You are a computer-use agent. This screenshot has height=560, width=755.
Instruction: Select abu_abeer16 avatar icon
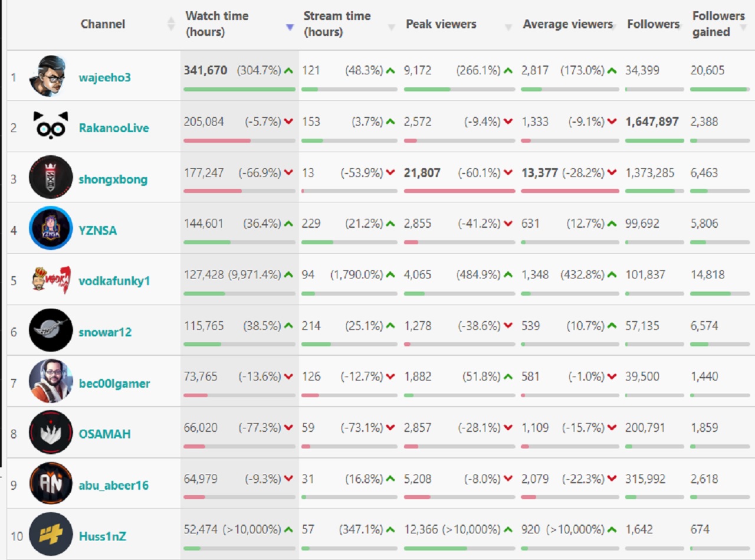51,483
